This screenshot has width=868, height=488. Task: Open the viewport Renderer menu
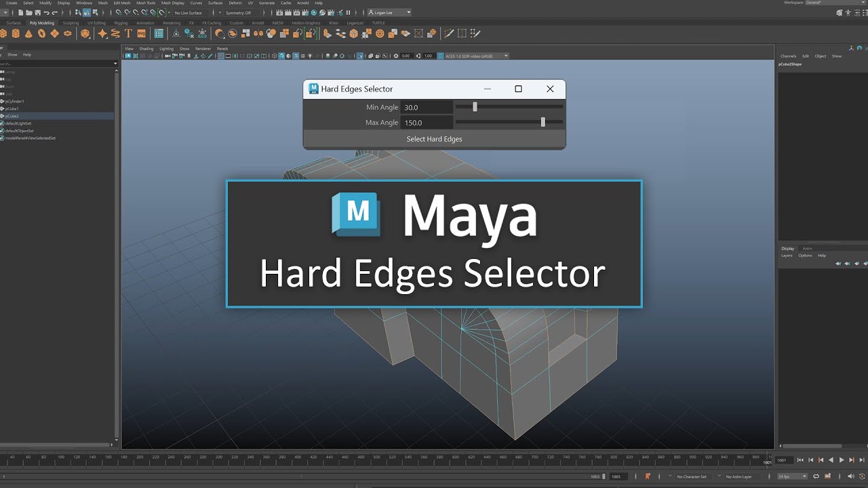pyautogui.click(x=203, y=49)
